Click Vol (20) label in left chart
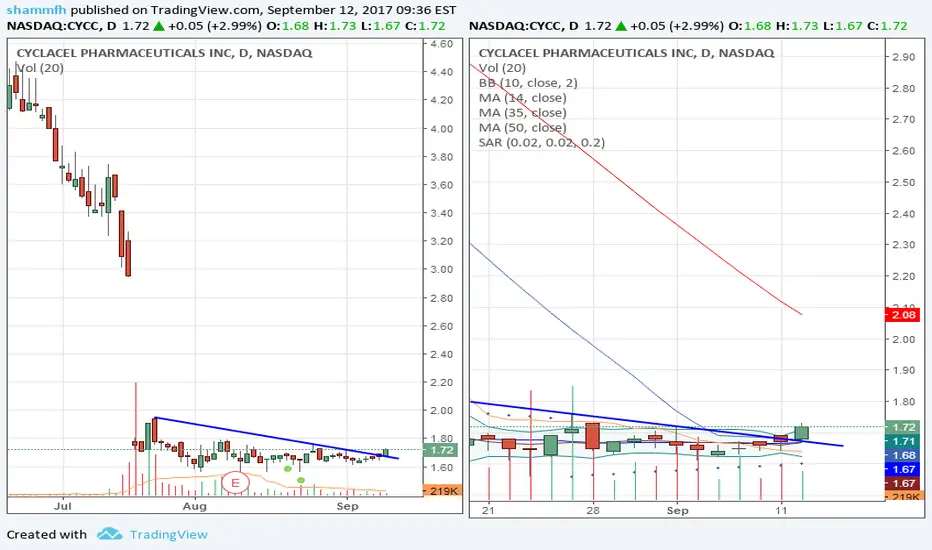This screenshot has height=550, width=932. tap(40, 68)
